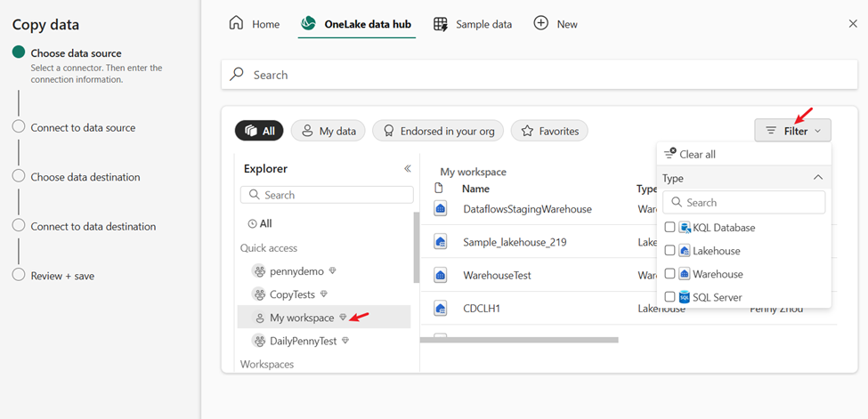
Task: Sort by the Name column header
Action: pos(475,189)
